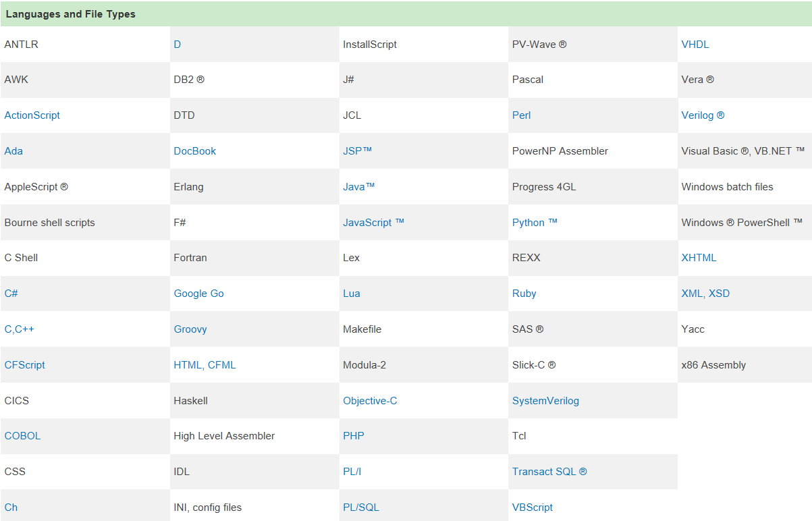Click the Python ™ link
This screenshot has width=812, height=521.
[x=535, y=223]
